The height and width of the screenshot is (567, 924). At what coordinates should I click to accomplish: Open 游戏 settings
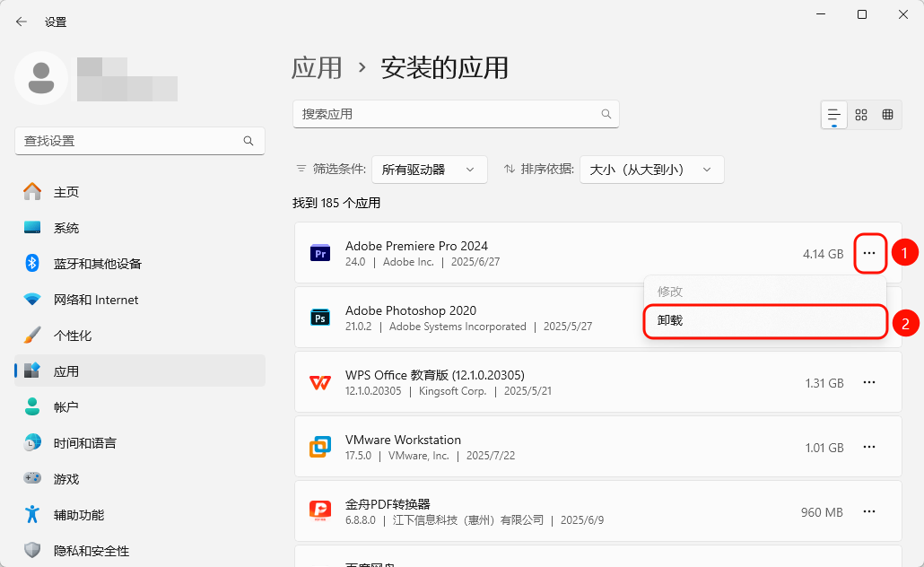pyautogui.click(x=140, y=478)
